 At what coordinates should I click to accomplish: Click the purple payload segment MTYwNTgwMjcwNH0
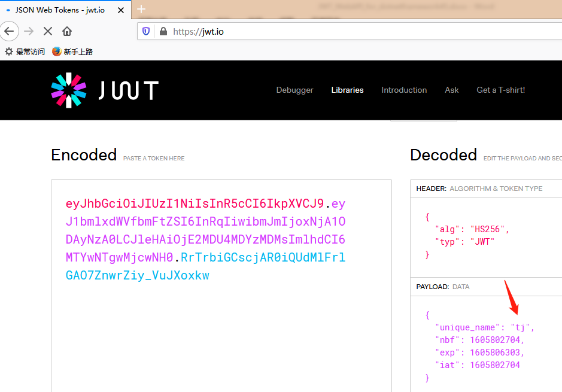point(119,257)
